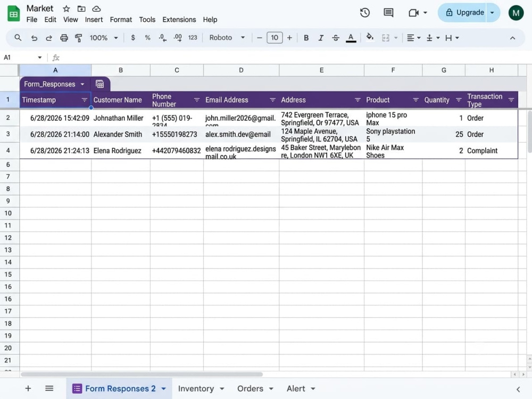Decrease decimal places
Image resolution: width=532 pixels, height=399 pixels.
pos(162,38)
